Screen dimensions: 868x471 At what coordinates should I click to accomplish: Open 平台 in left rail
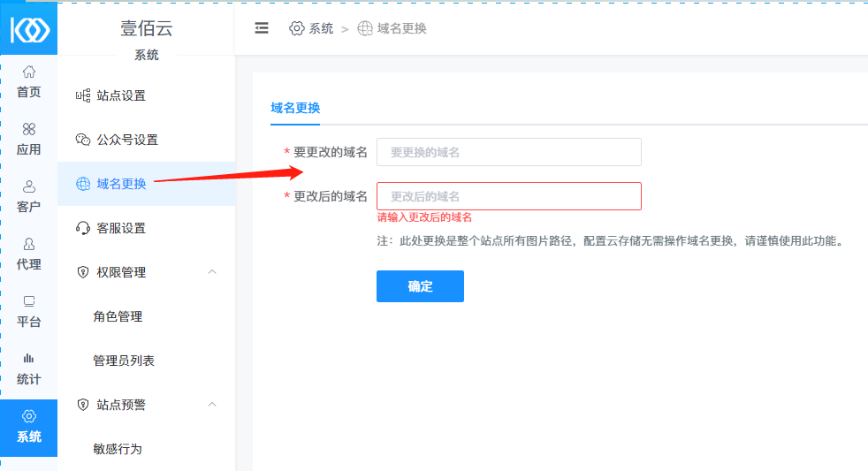(29, 312)
